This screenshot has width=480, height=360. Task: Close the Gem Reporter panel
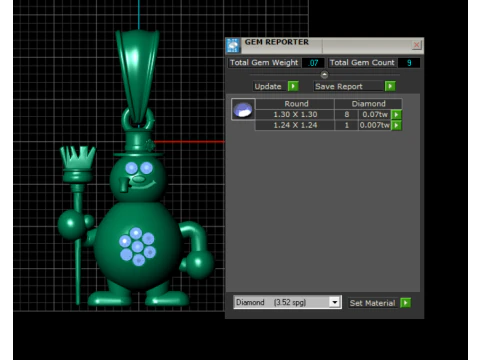pyautogui.click(x=416, y=45)
